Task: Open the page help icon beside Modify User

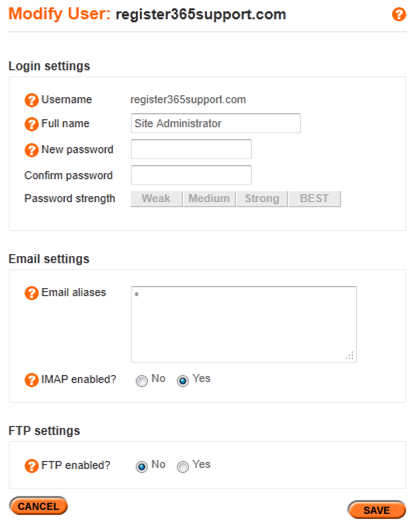Action: pyautogui.click(x=399, y=14)
